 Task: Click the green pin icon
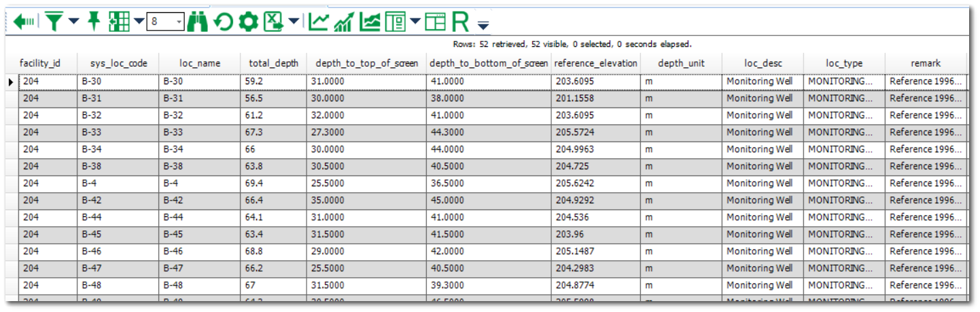tap(94, 22)
